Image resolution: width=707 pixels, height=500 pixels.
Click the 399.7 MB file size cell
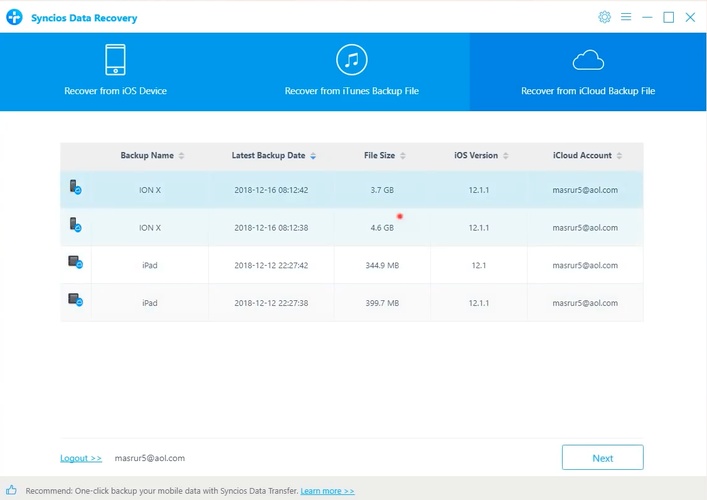tap(382, 303)
